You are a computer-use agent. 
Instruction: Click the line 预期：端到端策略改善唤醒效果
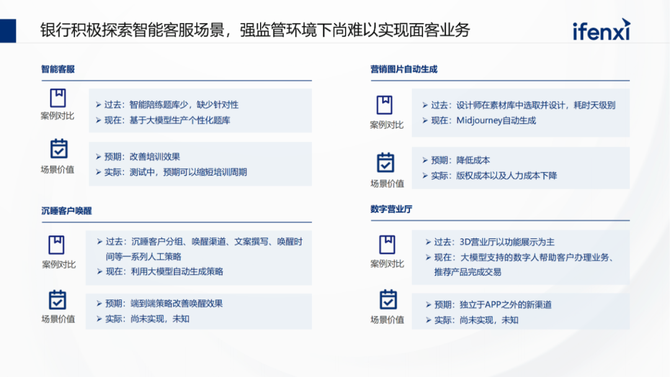coord(160,303)
